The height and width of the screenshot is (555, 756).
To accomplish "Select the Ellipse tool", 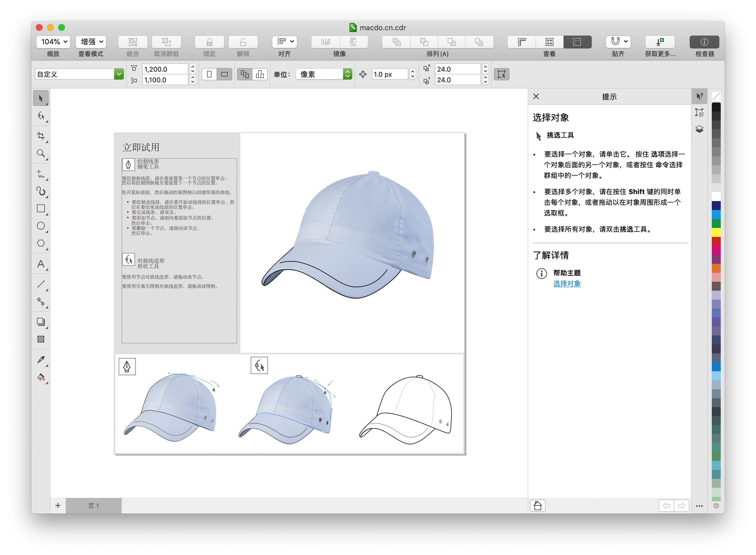I will 41,226.
